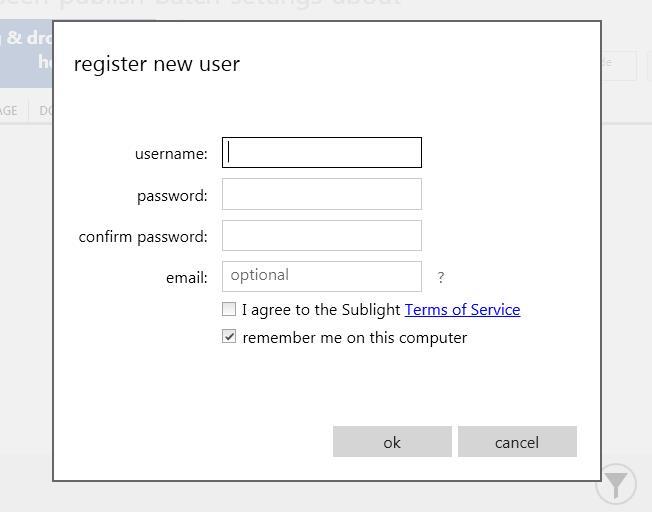Viewport: 652px width, 512px height.
Task: Select the confirm password input field
Action: pyautogui.click(x=322, y=235)
